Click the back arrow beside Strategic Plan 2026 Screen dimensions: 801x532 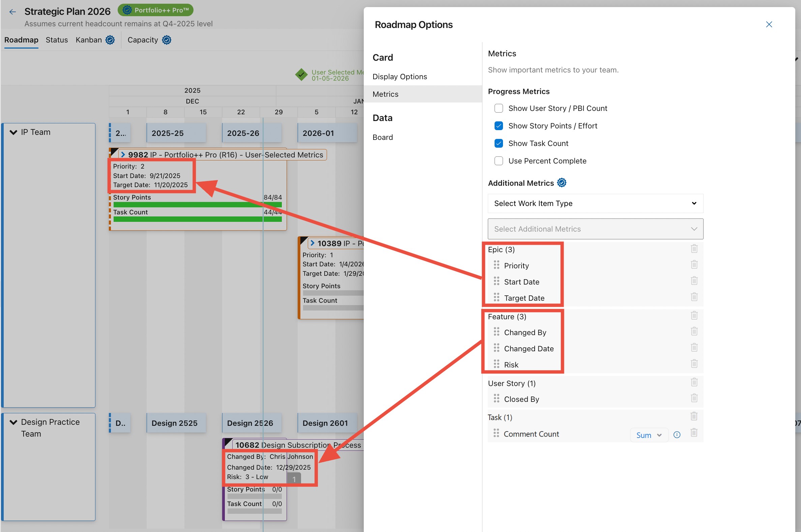[12, 12]
